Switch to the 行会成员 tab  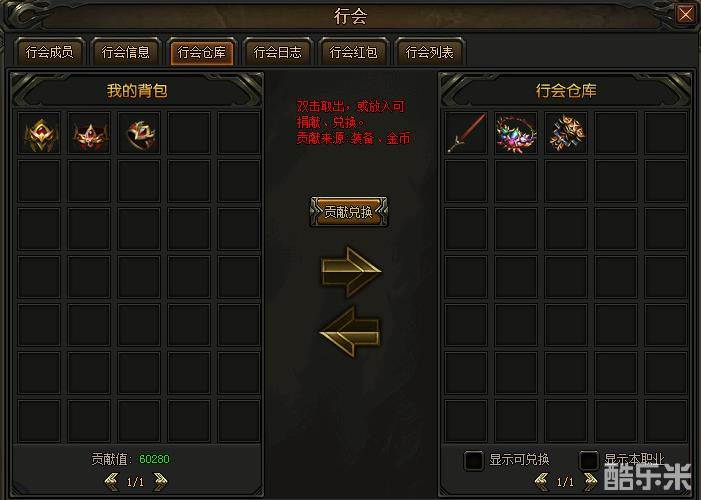[49, 52]
